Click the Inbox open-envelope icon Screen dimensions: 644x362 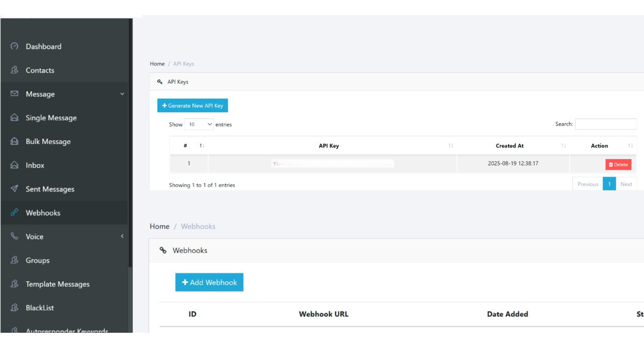click(14, 165)
